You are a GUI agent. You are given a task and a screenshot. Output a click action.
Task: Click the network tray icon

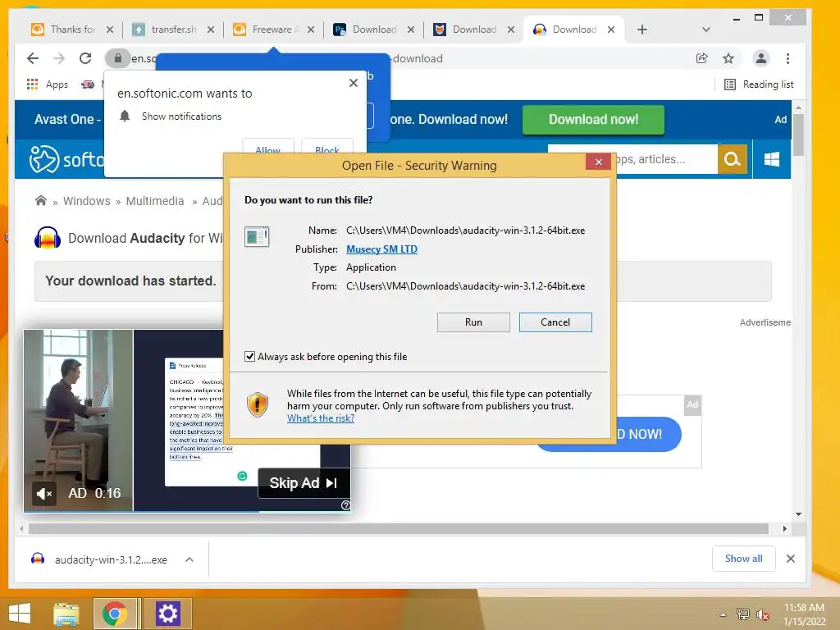click(x=742, y=614)
